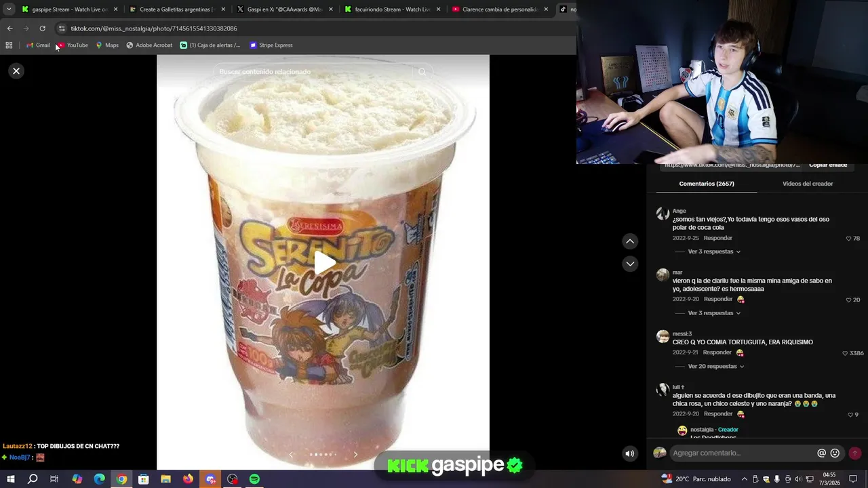Open emoji picker in comment box
The image size is (868, 488).
point(835,453)
